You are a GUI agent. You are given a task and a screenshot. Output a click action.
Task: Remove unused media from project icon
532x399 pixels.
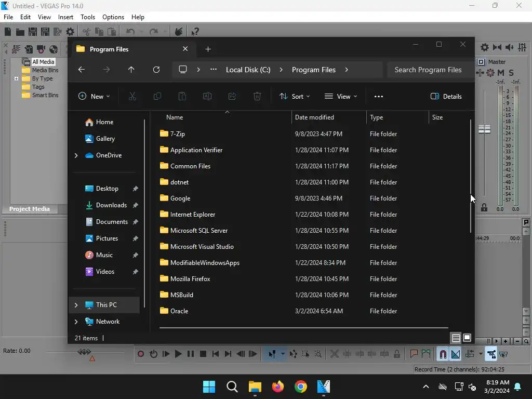coord(16,49)
